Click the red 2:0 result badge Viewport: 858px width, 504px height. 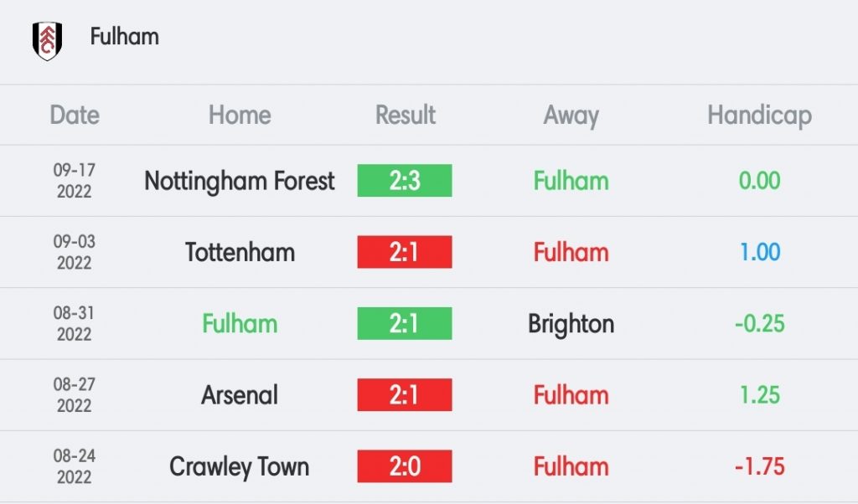(405, 466)
